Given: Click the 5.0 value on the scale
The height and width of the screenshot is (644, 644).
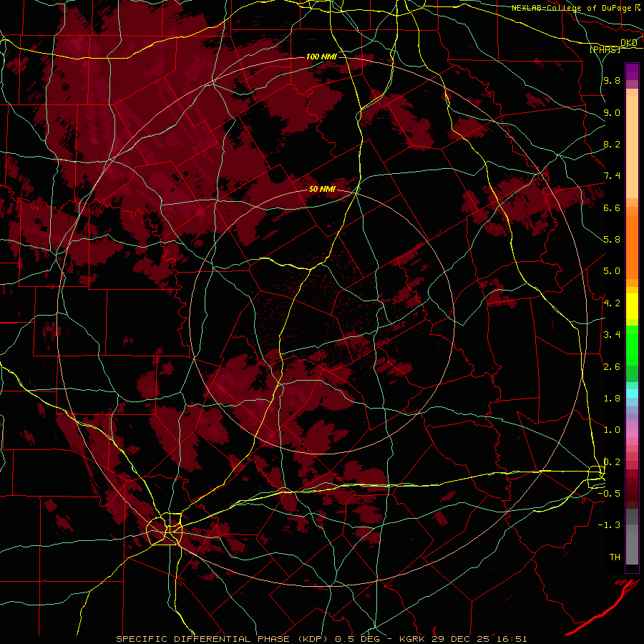Looking at the screenshot, I should point(612,271).
